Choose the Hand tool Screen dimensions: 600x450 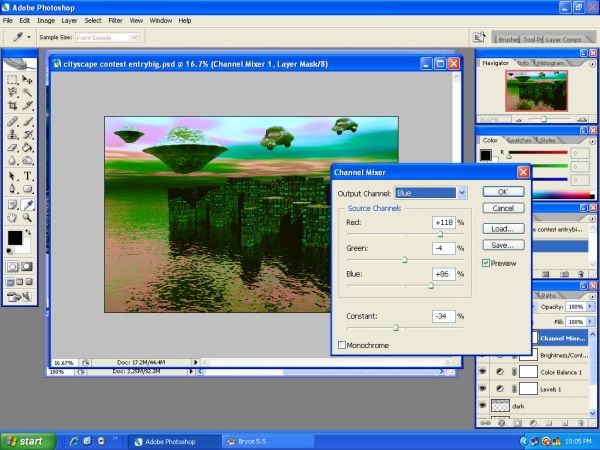(12, 218)
